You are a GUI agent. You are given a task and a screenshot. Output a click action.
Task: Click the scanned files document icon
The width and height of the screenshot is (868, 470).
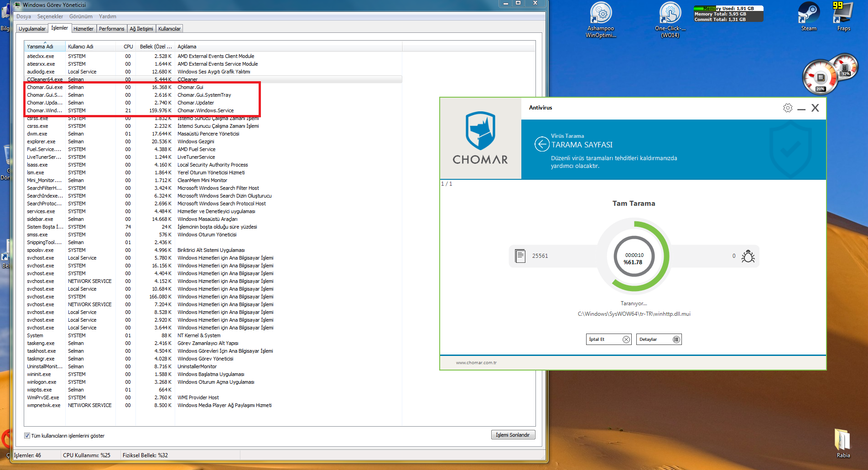520,256
